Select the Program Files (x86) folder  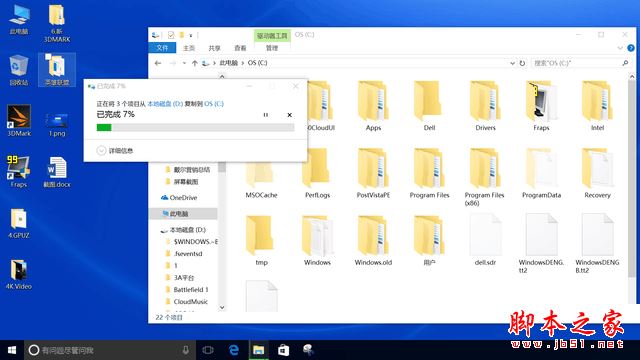click(x=485, y=177)
